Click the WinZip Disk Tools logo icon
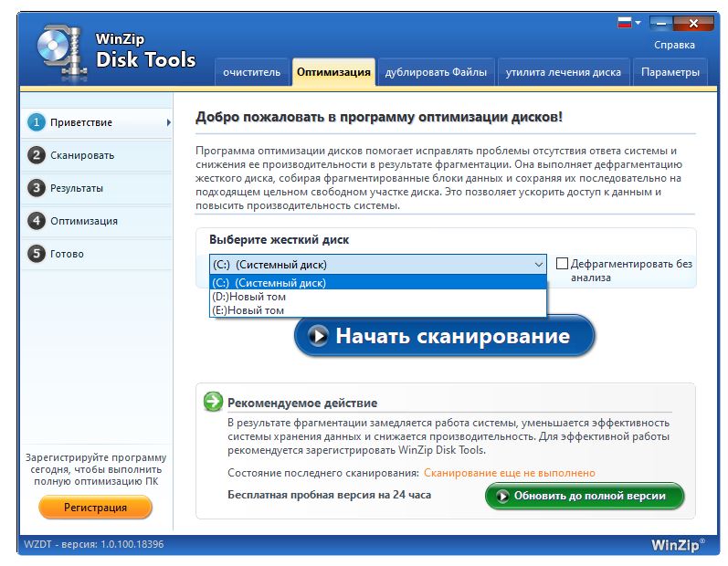 point(62,53)
